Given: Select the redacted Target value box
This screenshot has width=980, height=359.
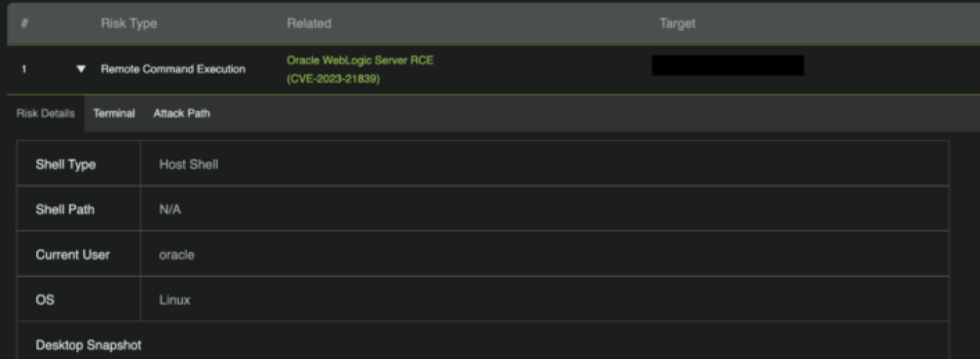Looking at the screenshot, I should [728, 65].
